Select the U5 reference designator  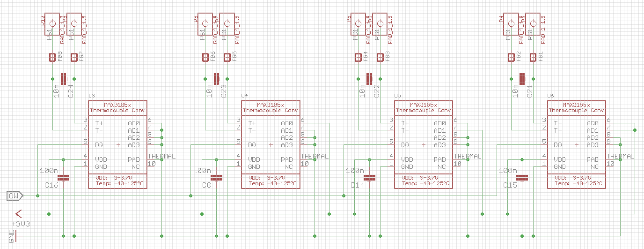coord(398,96)
